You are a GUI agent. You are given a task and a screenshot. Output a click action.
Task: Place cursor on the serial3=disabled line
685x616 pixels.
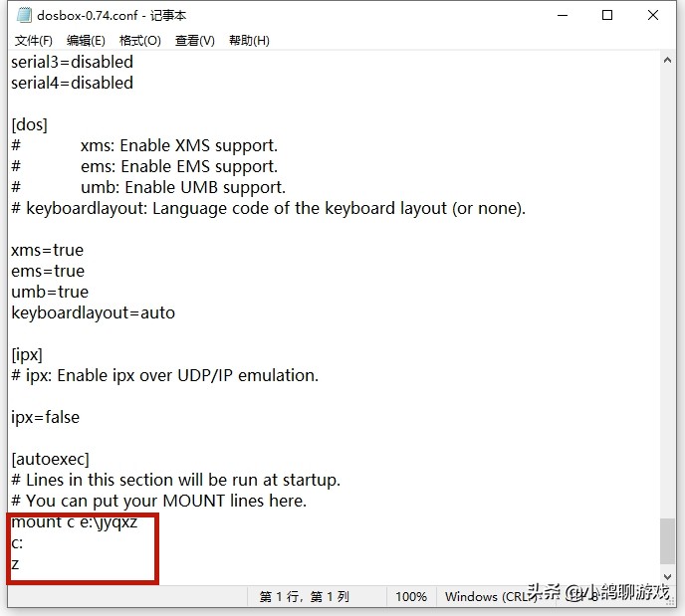(72, 62)
